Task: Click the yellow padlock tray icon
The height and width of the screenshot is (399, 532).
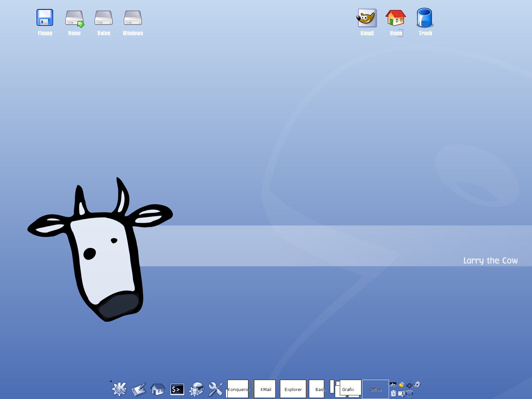Action: [x=401, y=385]
